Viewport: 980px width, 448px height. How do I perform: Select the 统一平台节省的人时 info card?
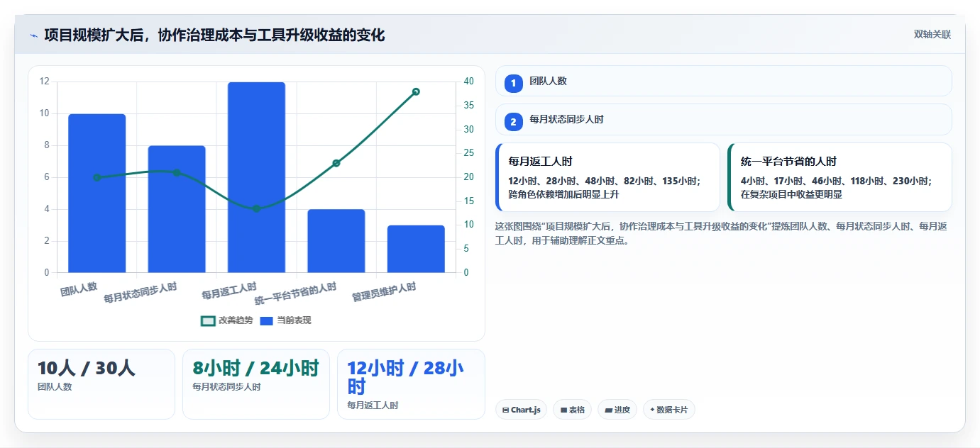click(839, 177)
